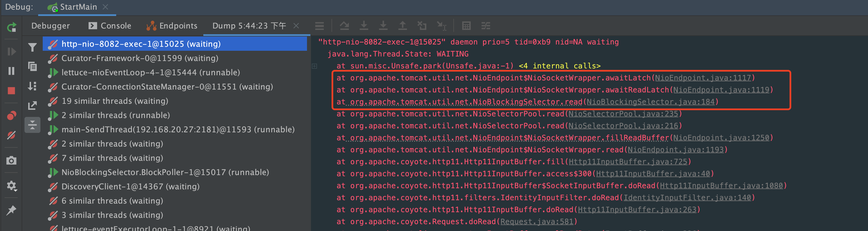Click the Drop Frame icon
The width and height of the screenshot is (868, 231).
coord(422,26)
